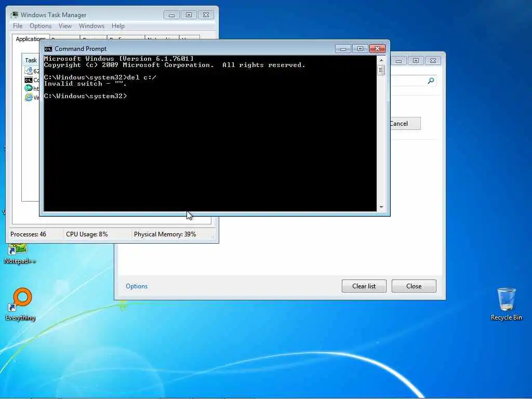532x399 pixels.
Task: Close the background downloads window
Action: click(433, 61)
